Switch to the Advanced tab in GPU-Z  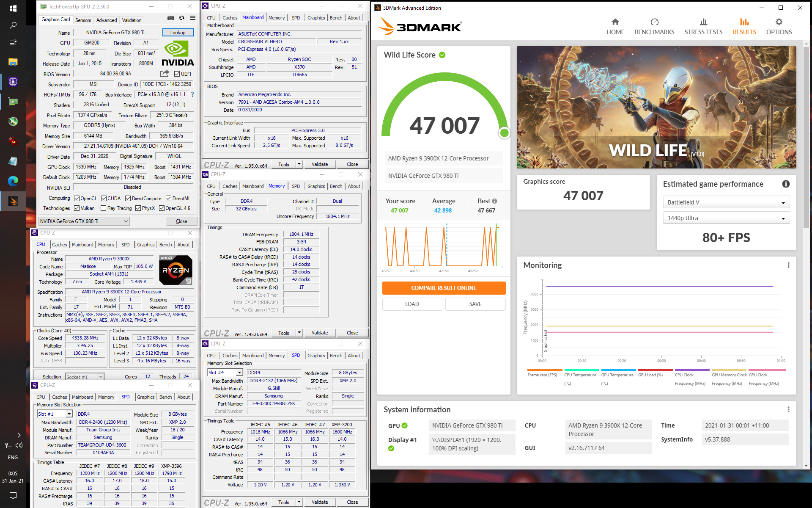click(x=107, y=20)
